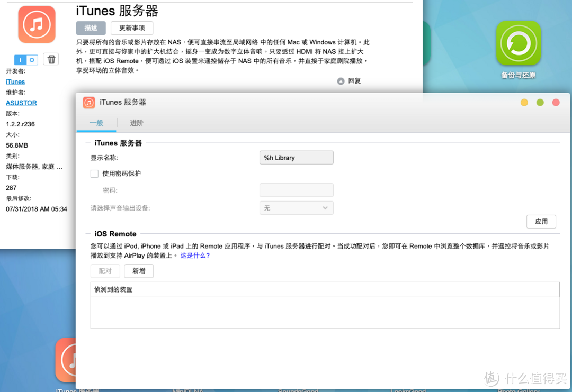This screenshot has height=392, width=572.
Task: Click category text 媒体服务器, 家庭
Action: pyautogui.click(x=34, y=167)
